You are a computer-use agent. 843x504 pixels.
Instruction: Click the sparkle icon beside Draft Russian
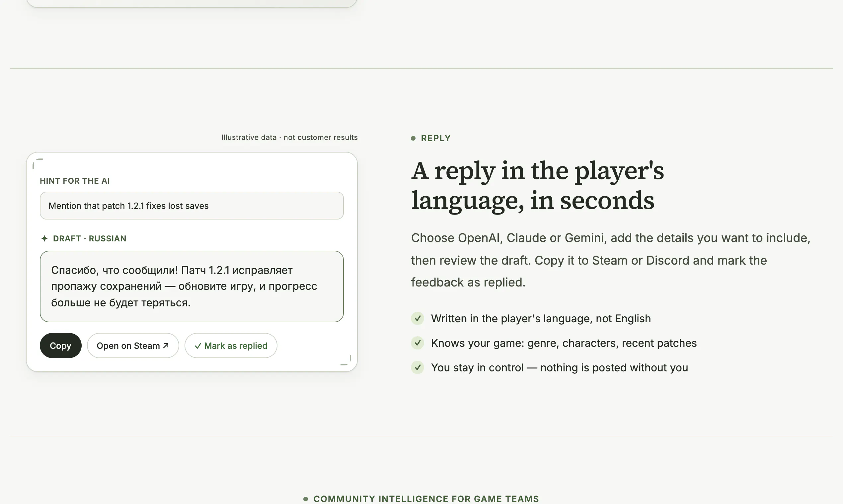coord(44,238)
